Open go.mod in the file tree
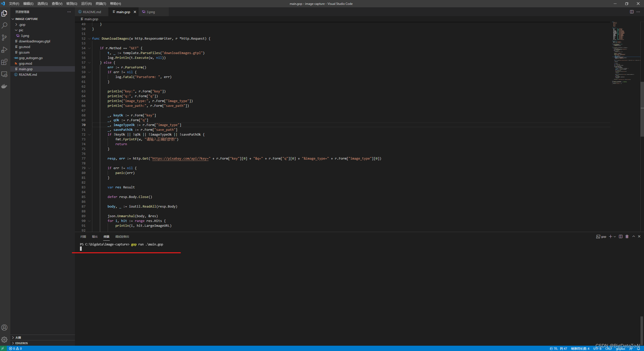 [x=43, y=47]
